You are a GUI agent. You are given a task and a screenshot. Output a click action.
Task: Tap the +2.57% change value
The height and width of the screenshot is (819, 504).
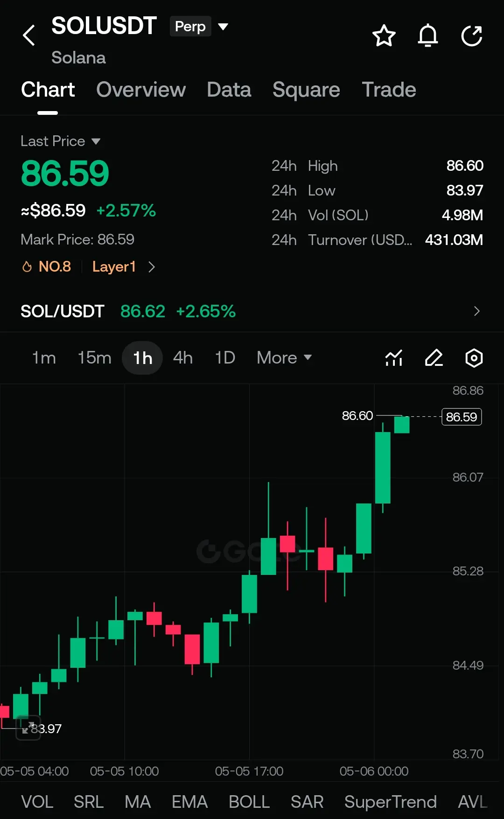click(x=126, y=210)
